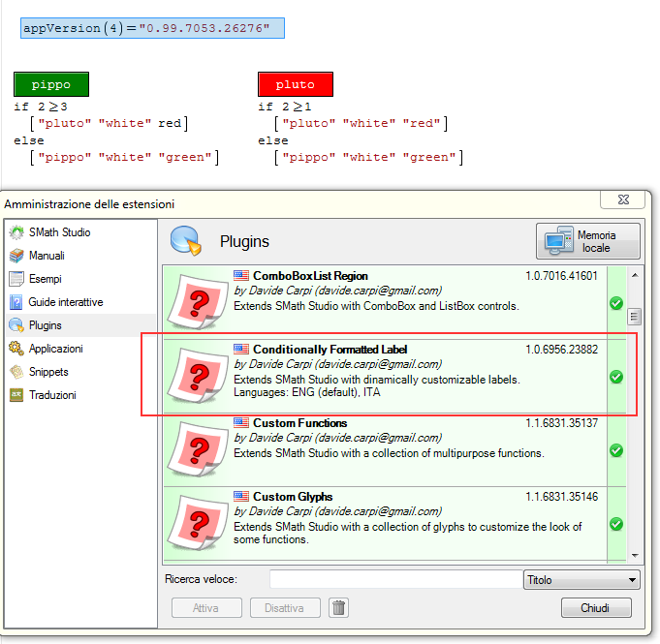Click the red pluto label
The width and height of the screenshot is (660, 644).
pos(295,85)
